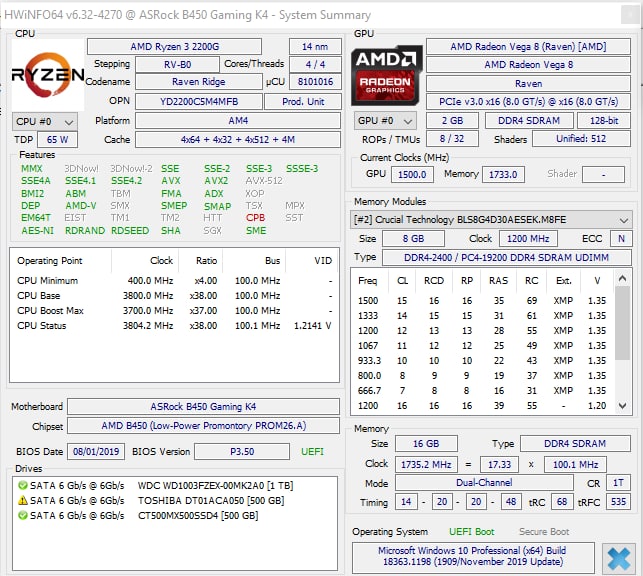Click the timings table scroll down arrow
Screen dimensions: 643x576
tap(622, 406)
